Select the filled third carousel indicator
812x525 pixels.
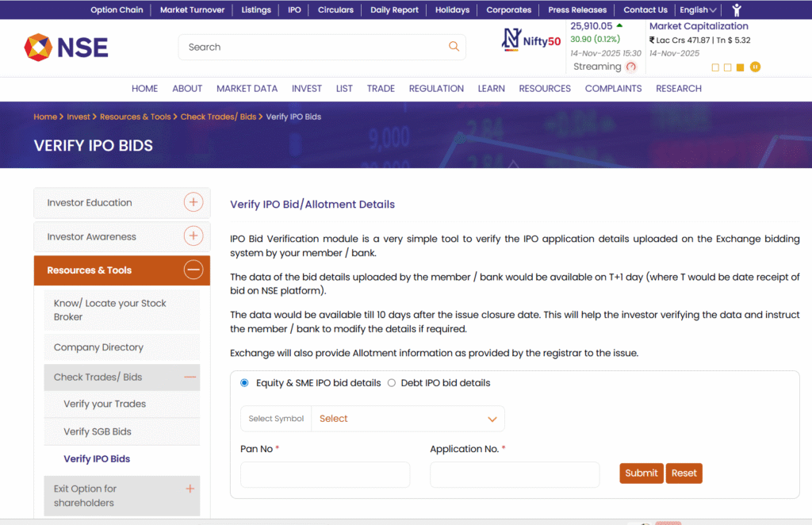(740, 67)
